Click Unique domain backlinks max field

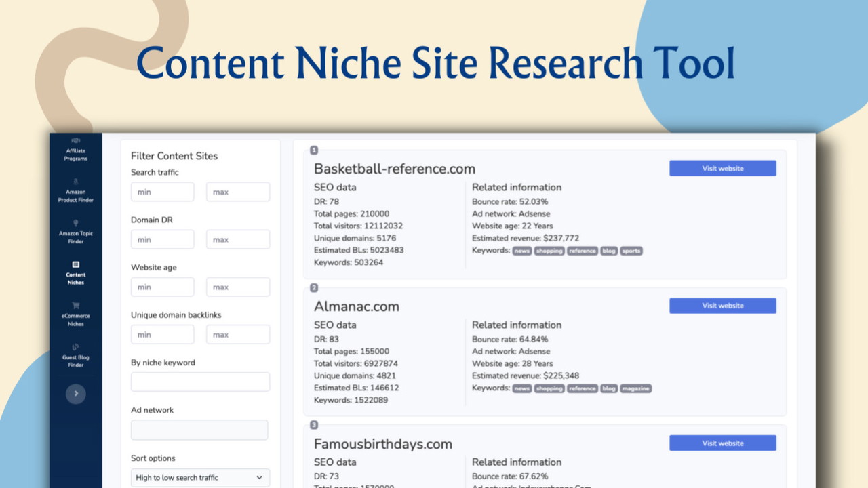tap(237, 335)
